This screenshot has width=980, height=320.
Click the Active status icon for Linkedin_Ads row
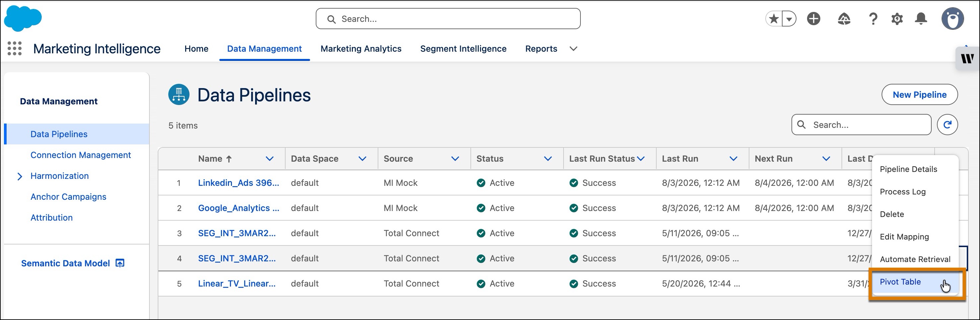(x=481, y=183)
